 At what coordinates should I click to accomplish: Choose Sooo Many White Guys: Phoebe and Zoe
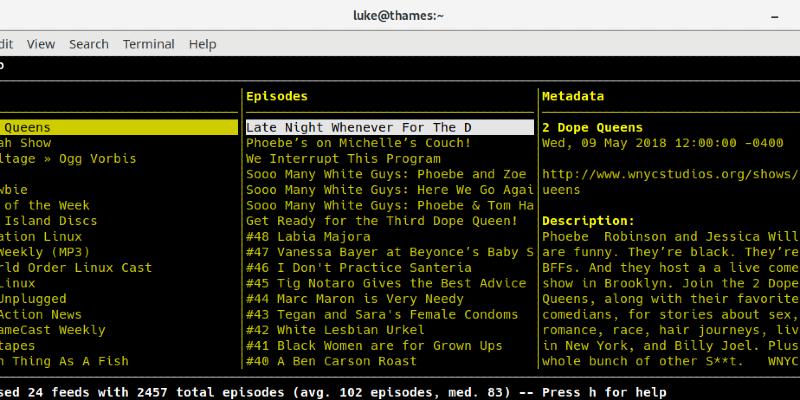click(385, 174)
